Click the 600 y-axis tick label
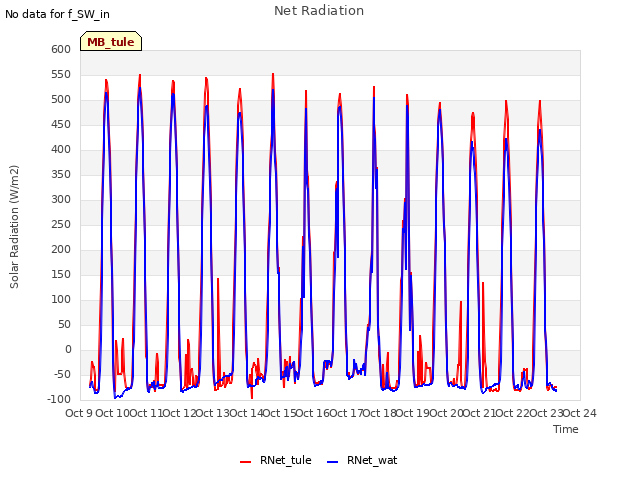640x480 pixels. tap(61, 49)
